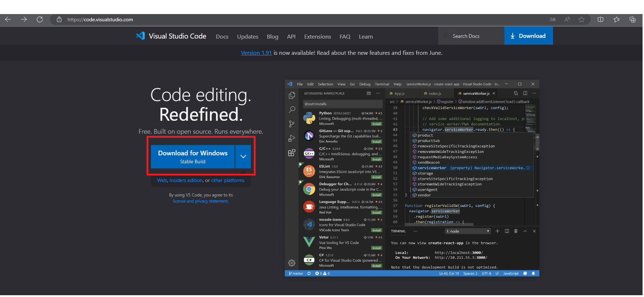Open Terminal menu in hero screenshot menubar

point(382,84)
